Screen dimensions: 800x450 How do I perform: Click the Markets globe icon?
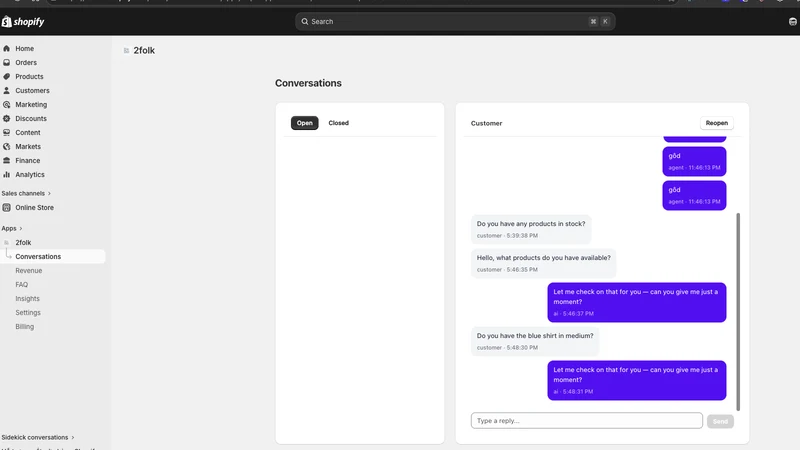click(7, 146)
